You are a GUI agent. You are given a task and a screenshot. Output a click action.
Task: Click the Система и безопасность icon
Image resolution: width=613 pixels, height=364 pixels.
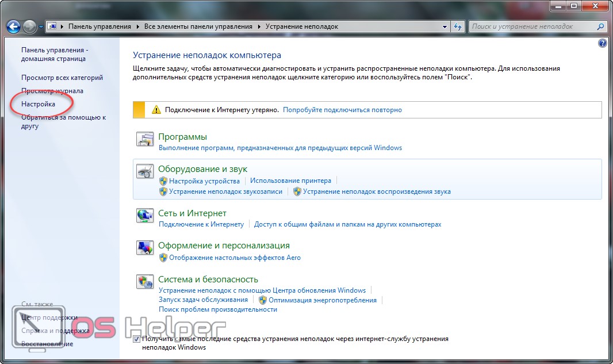click(x=144, y=282)
